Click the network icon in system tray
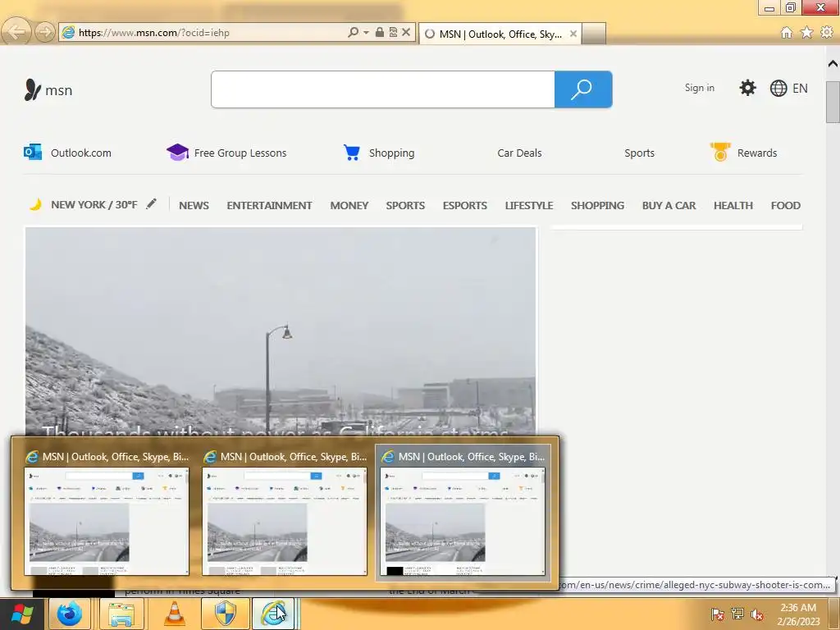The height and width of the screenshot is (630, 840). pyautogui.click(x=737, y=614)
